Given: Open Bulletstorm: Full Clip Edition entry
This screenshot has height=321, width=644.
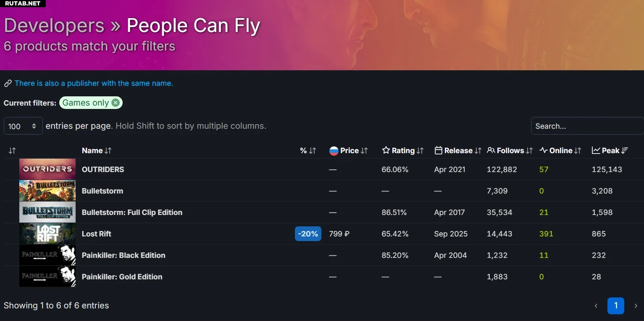Looking at the screenshot, I should (x=132, y=212).
